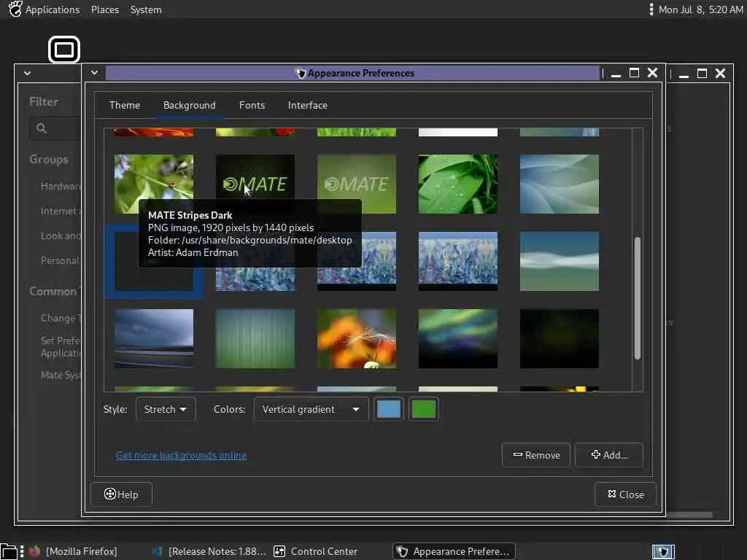The width and height of the screenshot is (747, 560).
Task: Open Appearance Preferences window menu chevron
Action: pos(94,73)
